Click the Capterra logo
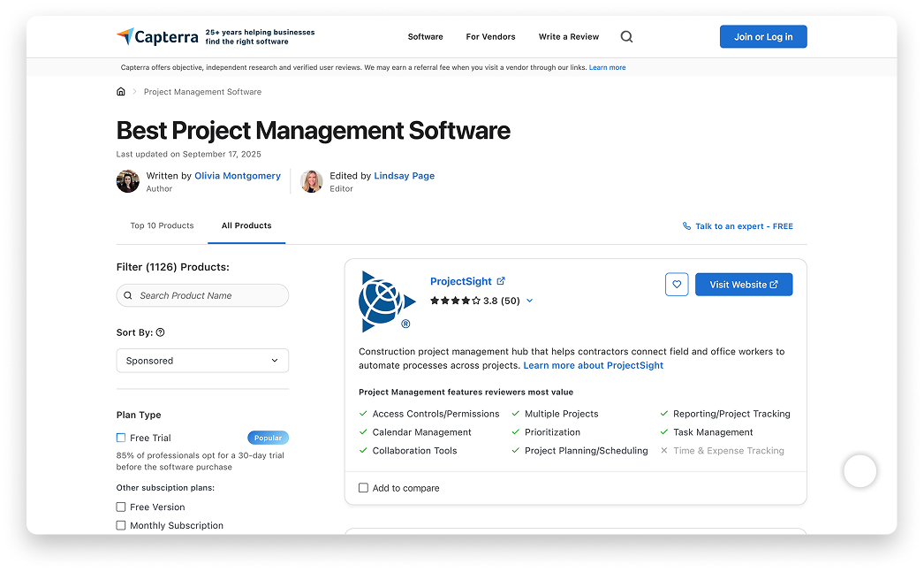This screenshot has height=572, width=924. tap(157, 36)
